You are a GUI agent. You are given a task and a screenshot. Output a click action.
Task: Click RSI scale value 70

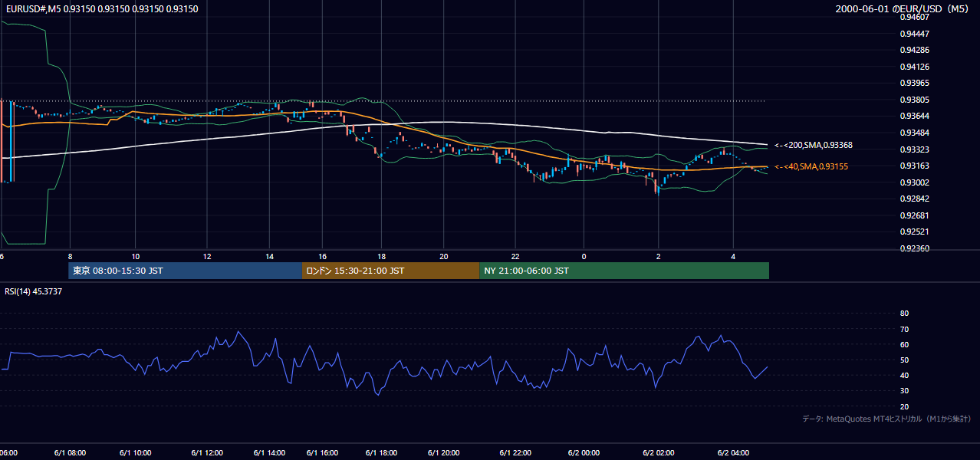[x=904, y=329]
